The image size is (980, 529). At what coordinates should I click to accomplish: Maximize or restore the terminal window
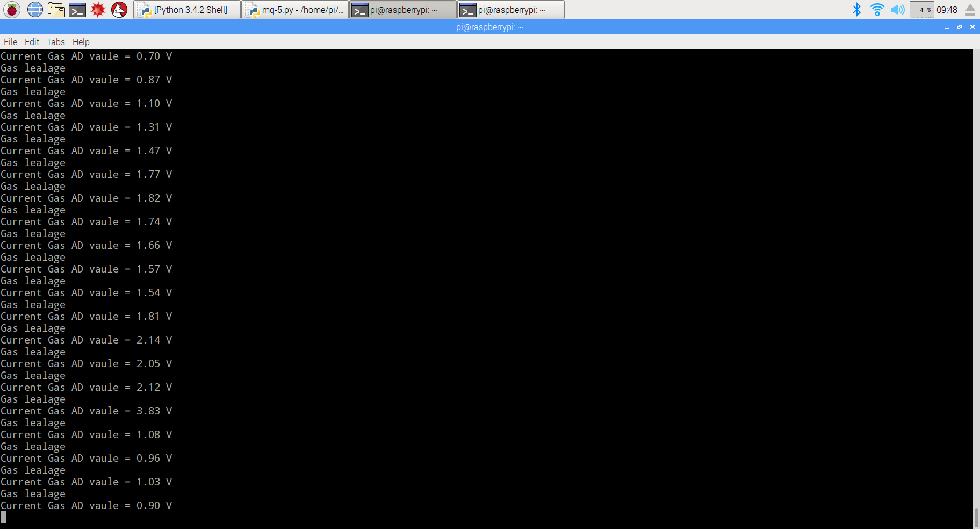click(960, 27)
